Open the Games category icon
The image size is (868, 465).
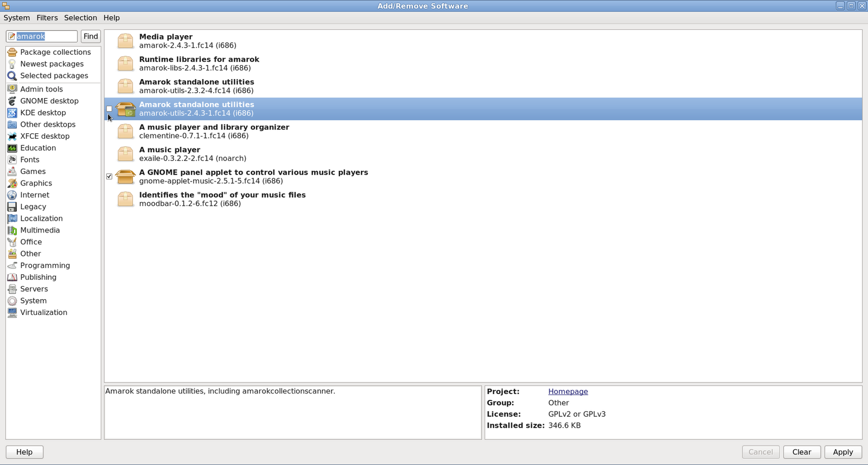(12, 171)
